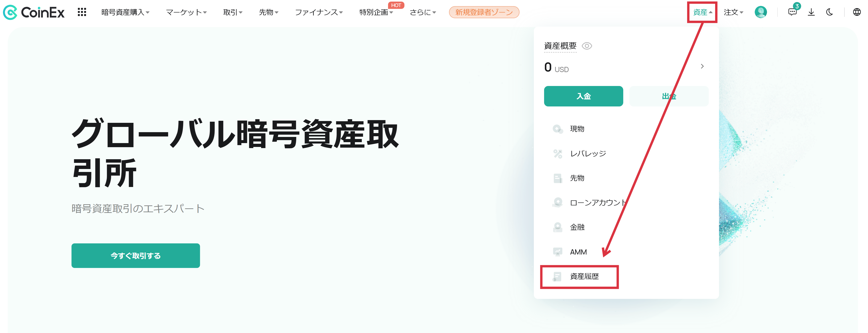Expand the ファイナンス dropdown
The height and width of the screenshot is (333, 868).
319,12
